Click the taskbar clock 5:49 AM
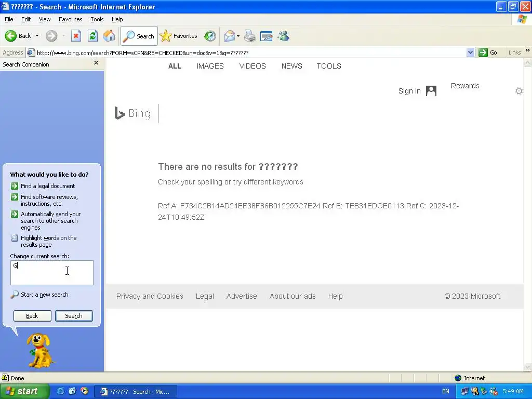This screenshot has height=399, width=532. [x=513, y=392]
